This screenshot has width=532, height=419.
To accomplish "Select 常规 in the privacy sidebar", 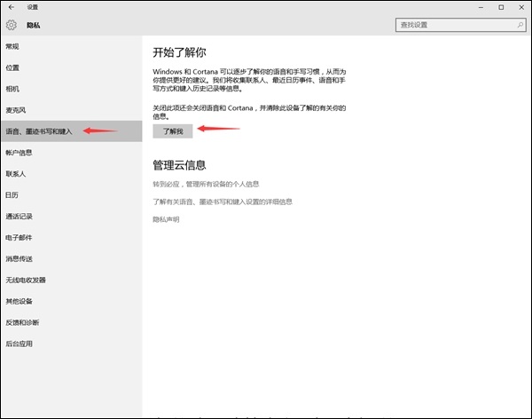I will 12,46.
